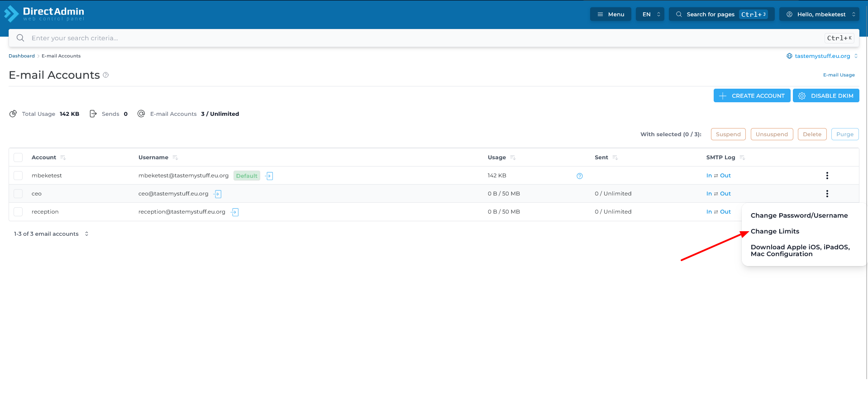
Task: Select Change Password/Username menu entry
Action: tap(799, 215)
